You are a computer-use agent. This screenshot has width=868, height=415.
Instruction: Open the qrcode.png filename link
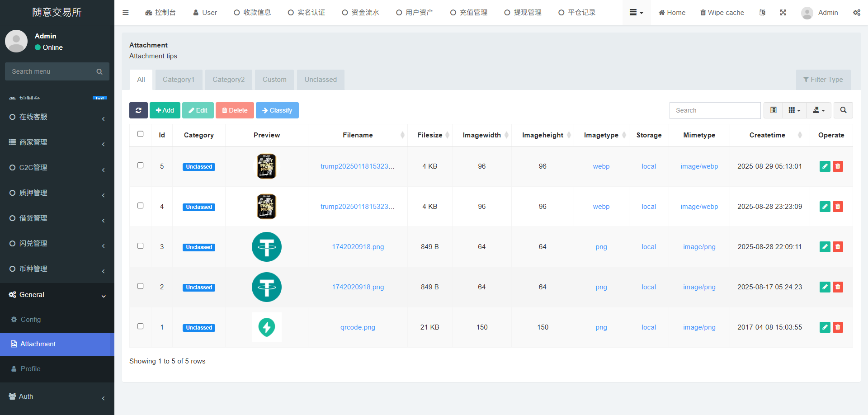click(358, 327)
